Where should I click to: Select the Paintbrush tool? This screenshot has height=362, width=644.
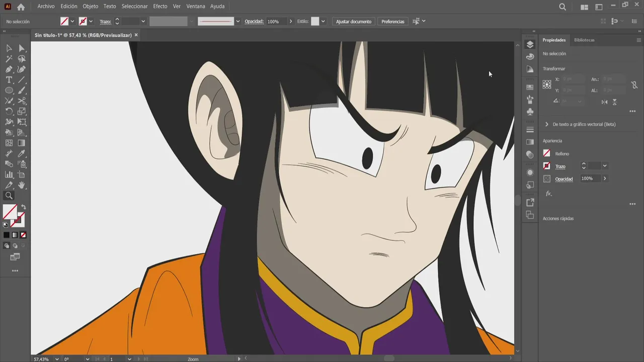22,90
